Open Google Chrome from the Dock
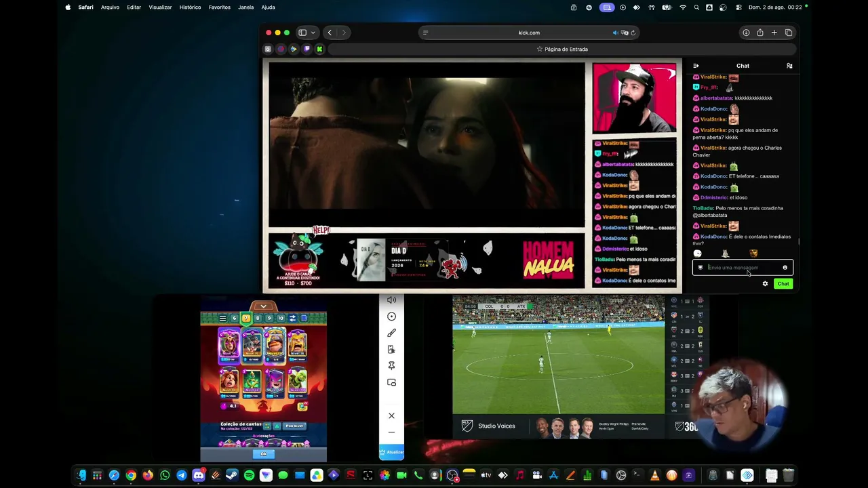Image resolution: width=868 pixels, height=488 pixels. 131,475
